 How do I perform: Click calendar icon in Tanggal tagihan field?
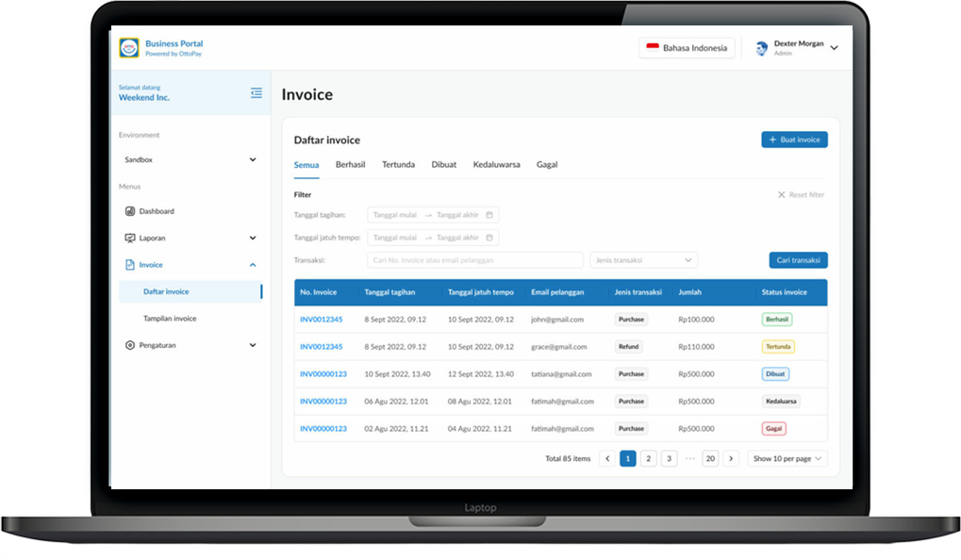coord(489,215)
